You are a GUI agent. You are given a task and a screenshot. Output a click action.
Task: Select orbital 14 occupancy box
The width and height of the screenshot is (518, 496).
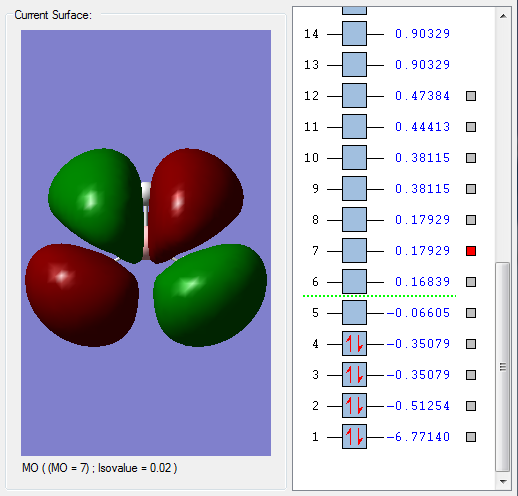[x=354, y=34]
